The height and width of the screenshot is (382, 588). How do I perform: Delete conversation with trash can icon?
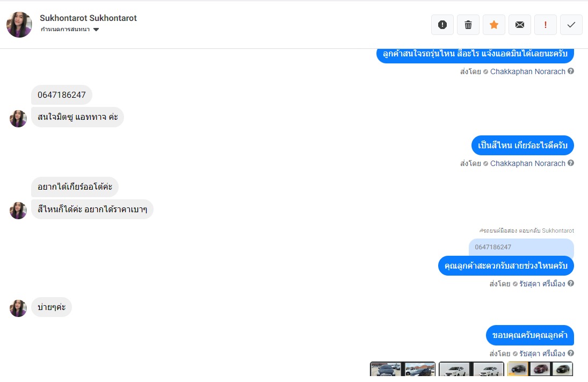pos(468,25)
